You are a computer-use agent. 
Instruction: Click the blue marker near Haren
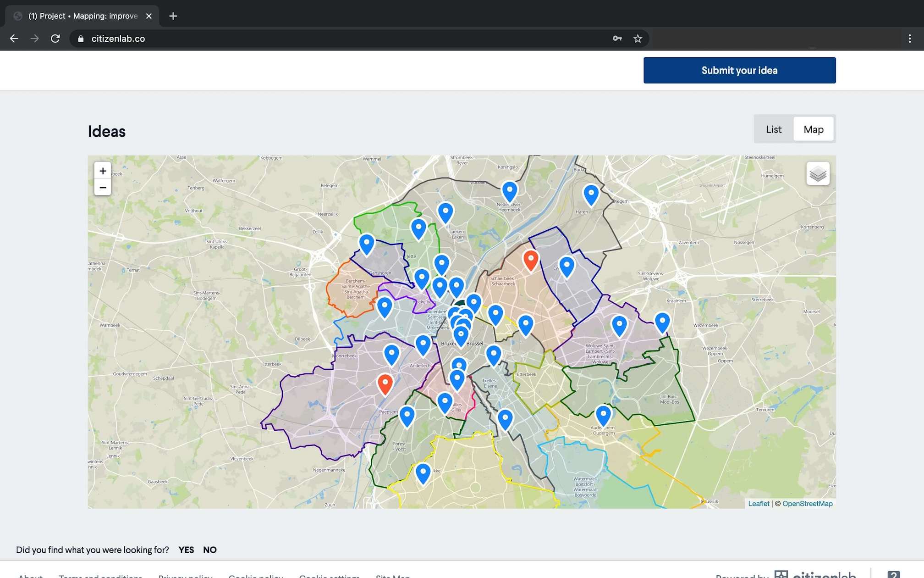(x=591, y=194)
